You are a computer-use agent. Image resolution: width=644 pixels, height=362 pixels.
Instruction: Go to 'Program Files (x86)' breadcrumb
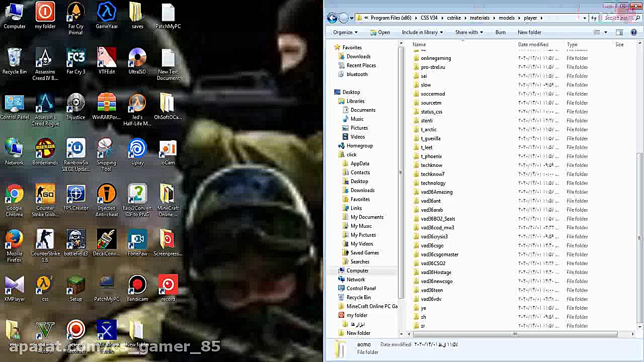391,18
